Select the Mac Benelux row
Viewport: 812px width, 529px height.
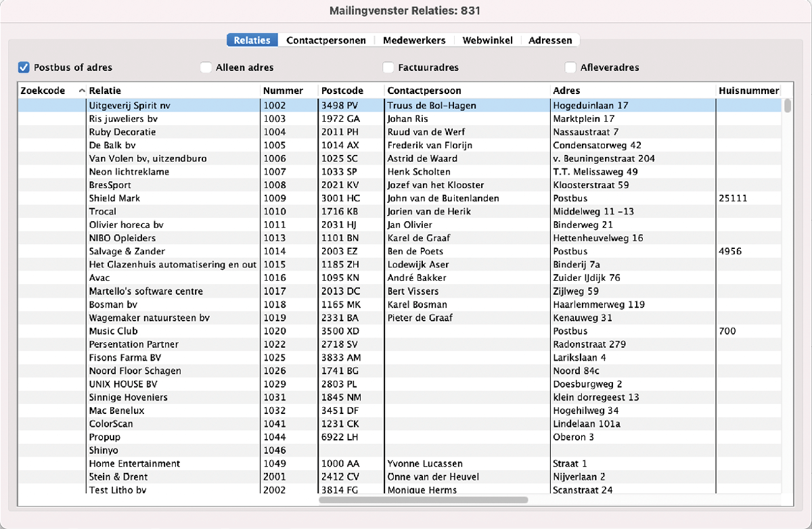[399, 411]
